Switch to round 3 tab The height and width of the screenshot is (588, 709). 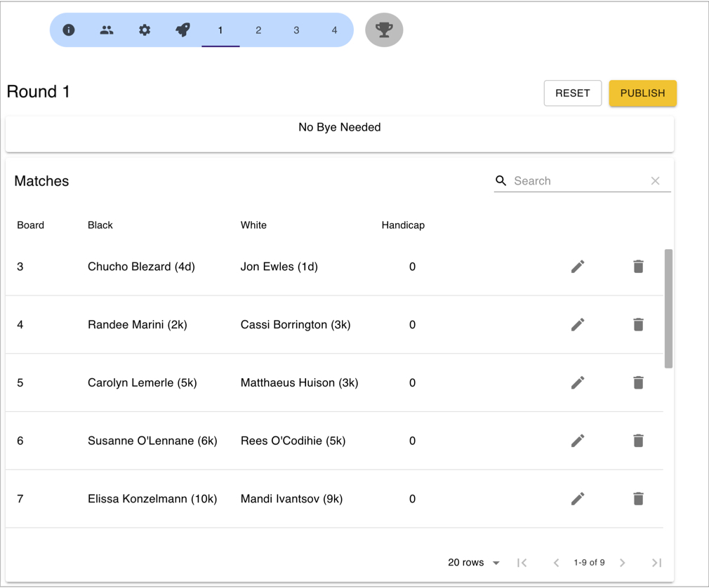click(296, 30)
